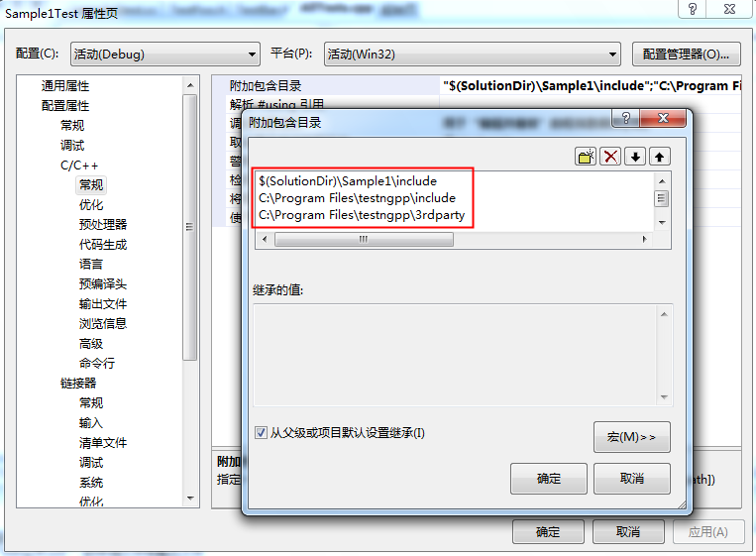
Task: Select 预处理器 in the C/C++ tree
Action: coord(103,225)
